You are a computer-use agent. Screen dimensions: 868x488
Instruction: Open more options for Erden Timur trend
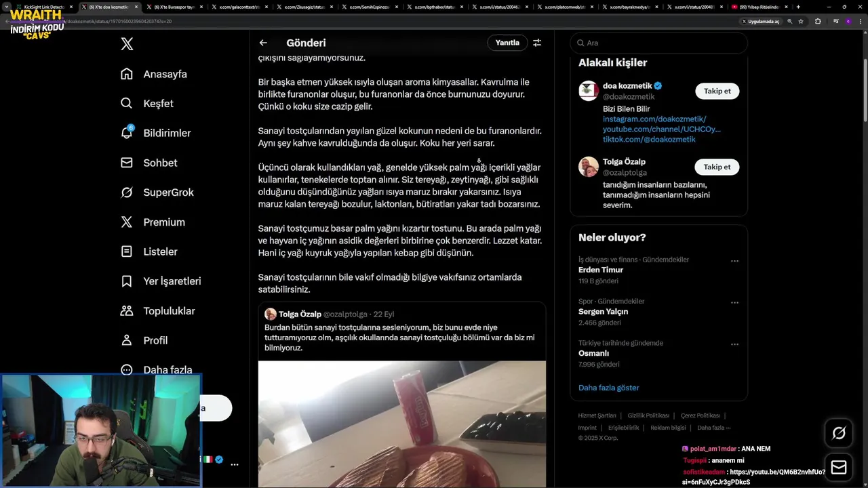tap(734, 261)
